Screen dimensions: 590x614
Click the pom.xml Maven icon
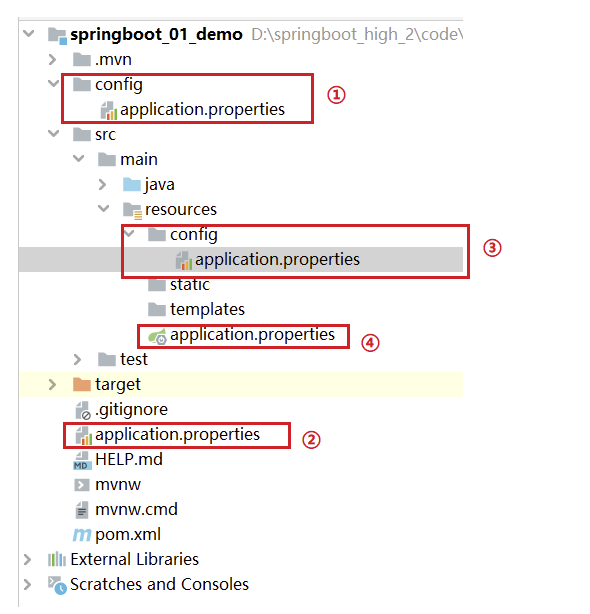(82, 535)
